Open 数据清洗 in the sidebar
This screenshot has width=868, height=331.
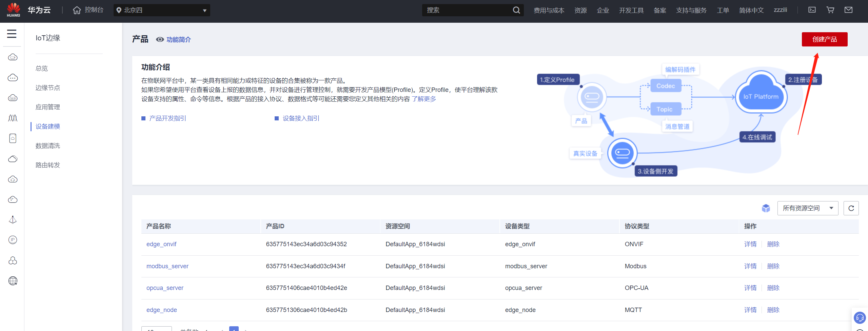[x=48, y=145]
